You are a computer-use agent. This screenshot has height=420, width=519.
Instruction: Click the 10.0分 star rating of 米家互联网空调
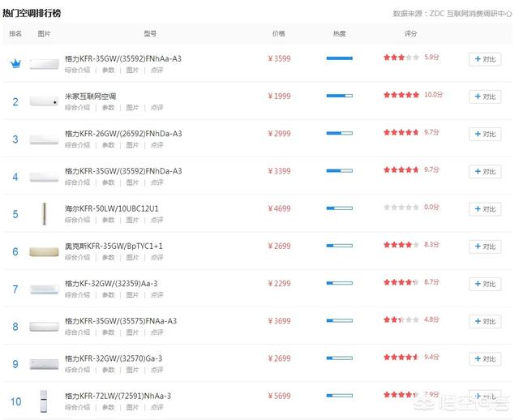pos(401,95)
